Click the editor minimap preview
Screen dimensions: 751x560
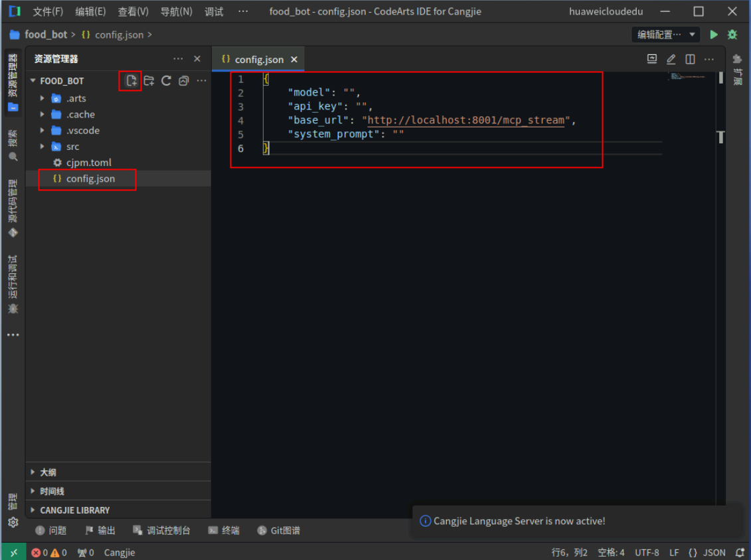[x=689, y=76]
